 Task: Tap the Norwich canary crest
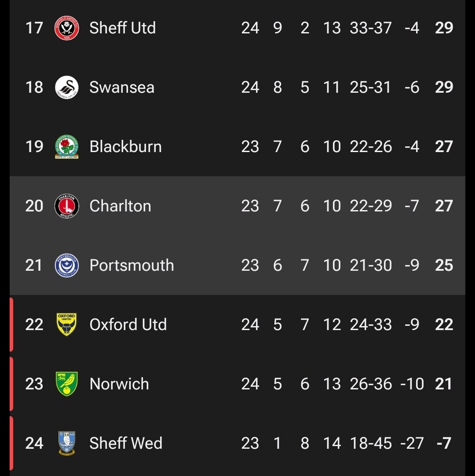coord(67,384)
